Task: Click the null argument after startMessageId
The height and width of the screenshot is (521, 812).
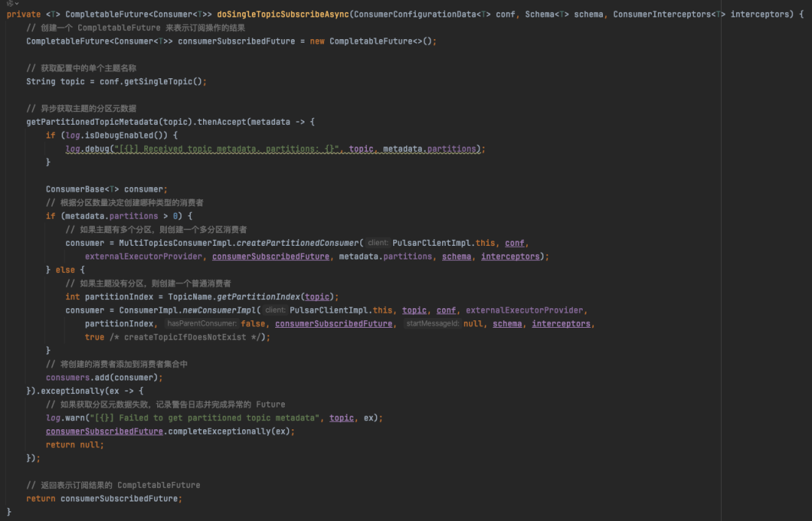Action: pos(473,324)
